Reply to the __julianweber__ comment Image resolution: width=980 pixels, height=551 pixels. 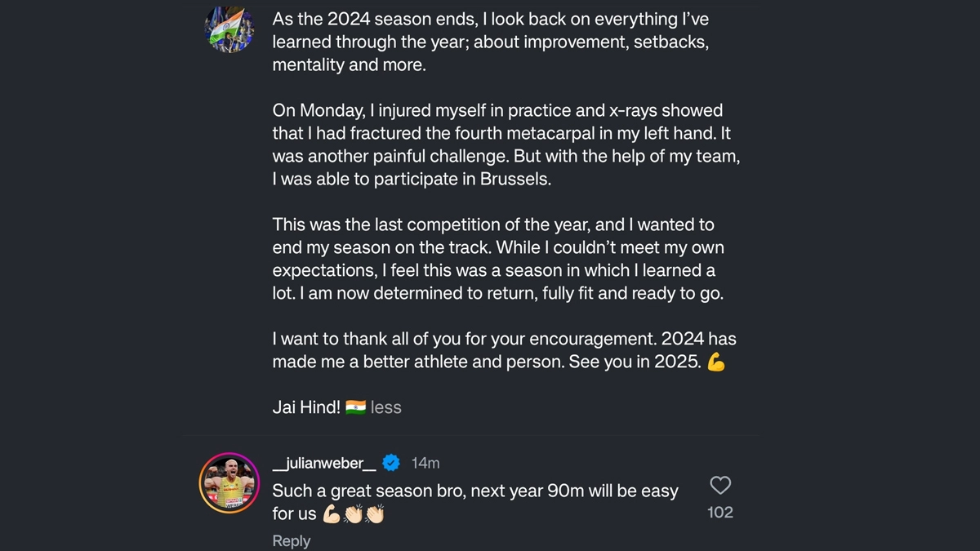[x=291, y=540]
